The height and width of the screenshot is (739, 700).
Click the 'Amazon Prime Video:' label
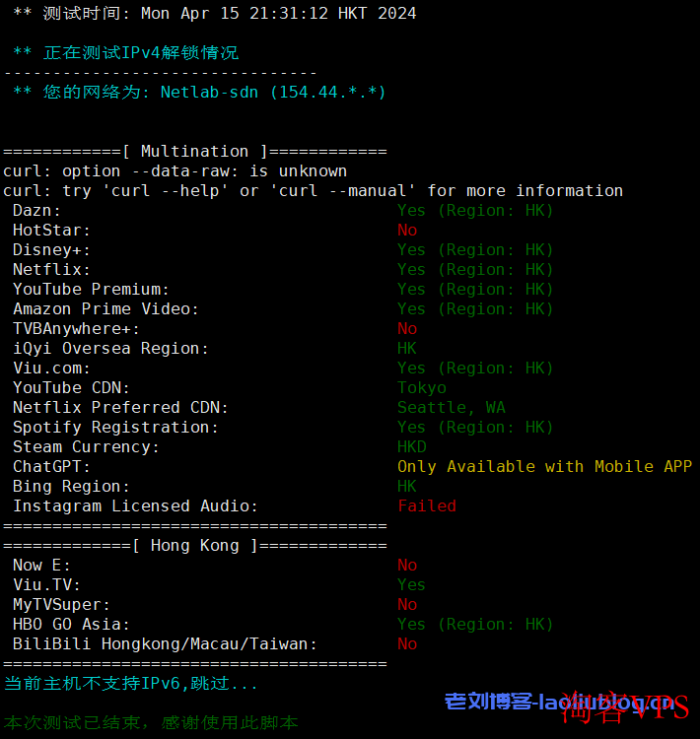pos(105,309)
